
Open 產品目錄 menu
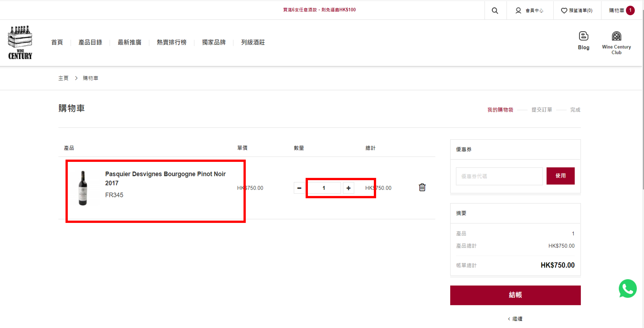pyautogui.click(x=90, y=42)
